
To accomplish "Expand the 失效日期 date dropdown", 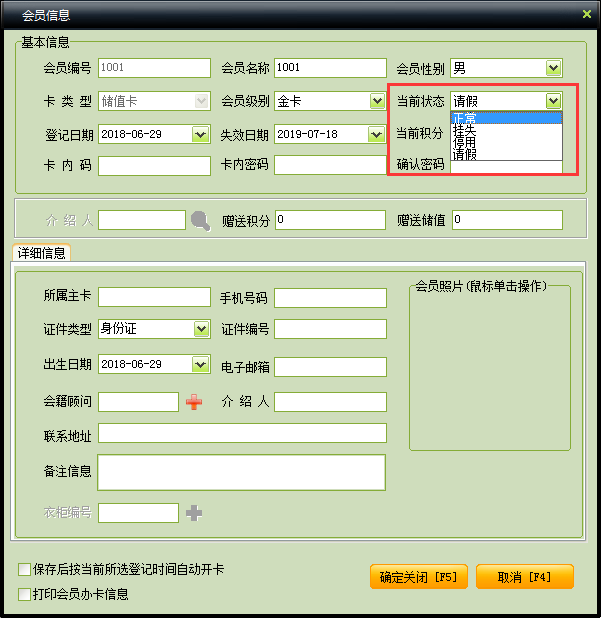I will 377,134.
